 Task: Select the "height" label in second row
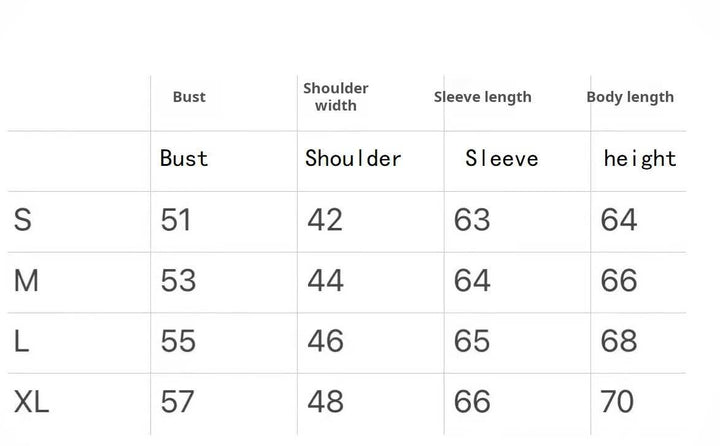pyautogui.click(x=640, y=158)
